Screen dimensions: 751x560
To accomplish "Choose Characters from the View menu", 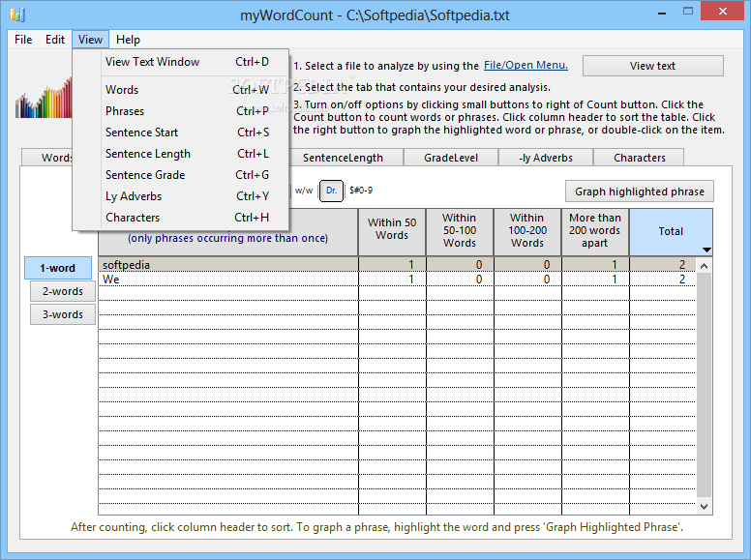I will 181,218.
